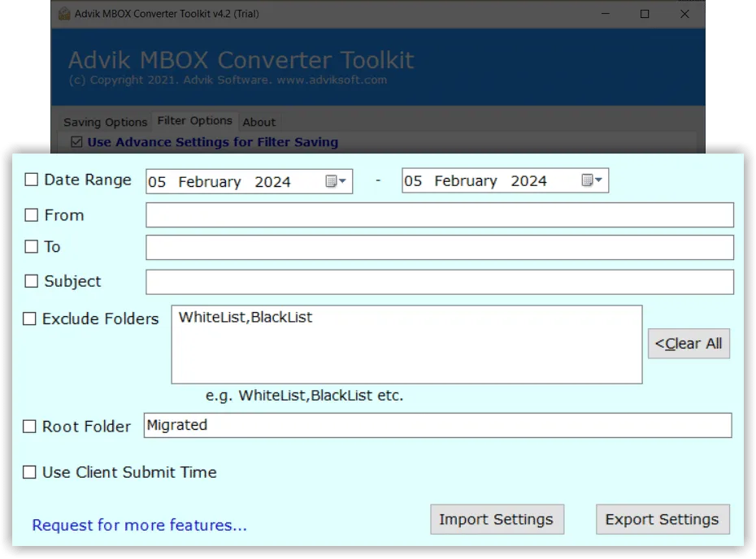Open the About tab
The width and height of the screenshot is (756, 559).
pyautogui.click(x=259, y=122)
